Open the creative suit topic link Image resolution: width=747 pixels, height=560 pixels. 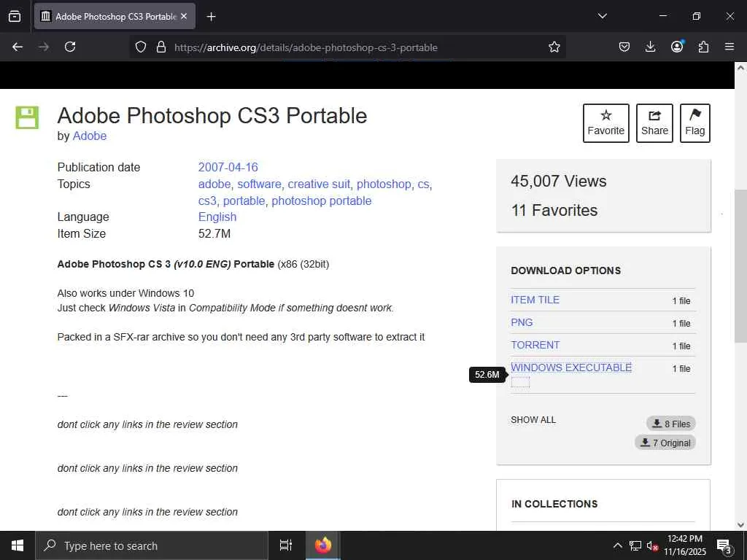(x=319, y=184)
